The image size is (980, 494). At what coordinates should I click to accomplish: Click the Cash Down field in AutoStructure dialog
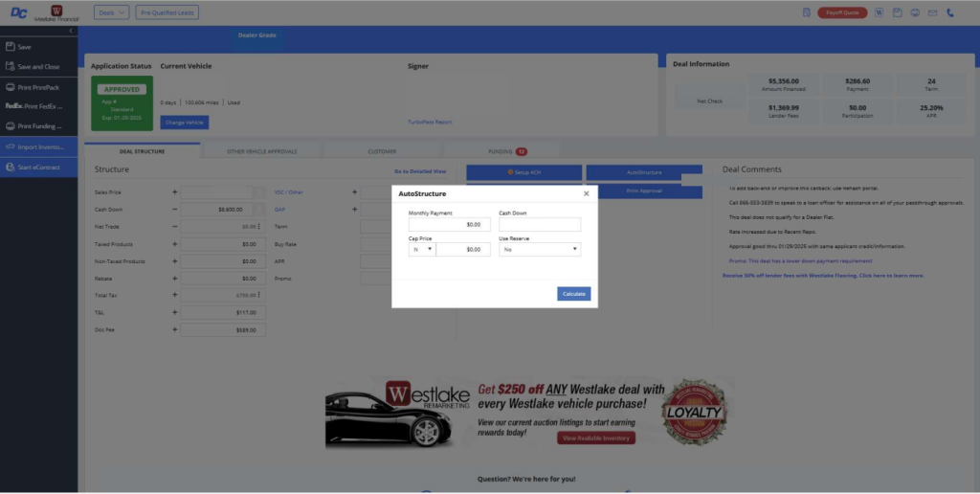point(540,224)
